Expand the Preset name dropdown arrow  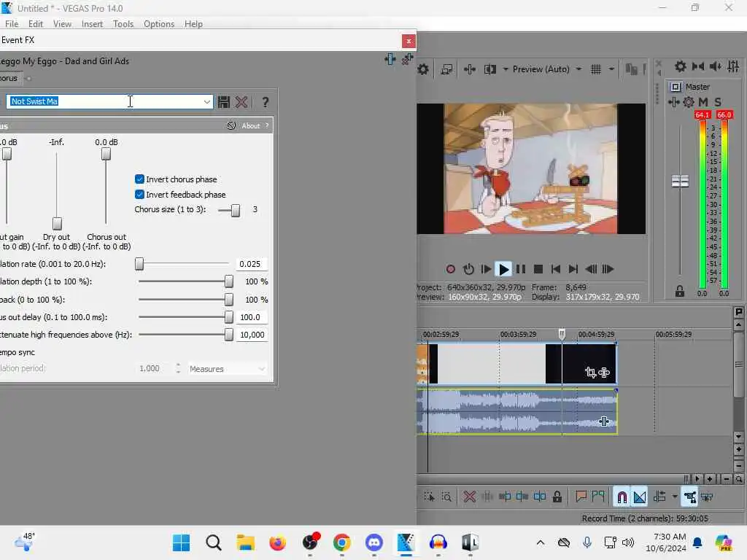tap(206, 102)
